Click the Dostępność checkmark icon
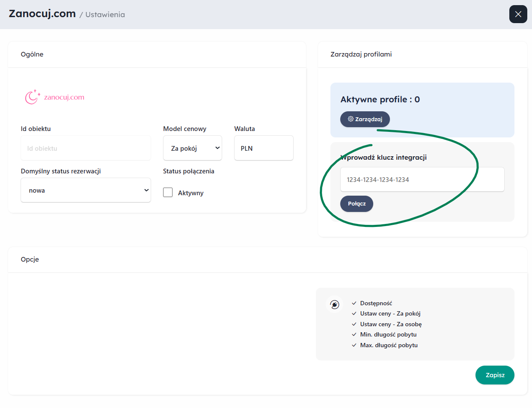This screenshot has height=408, width=532. pyautogui.click(x=354, y=303)
